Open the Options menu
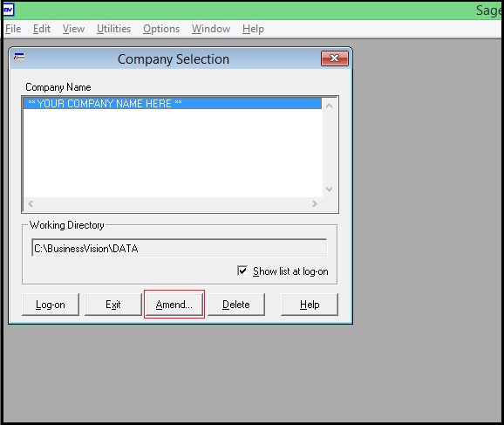504x425 pixels. [161, 29]
